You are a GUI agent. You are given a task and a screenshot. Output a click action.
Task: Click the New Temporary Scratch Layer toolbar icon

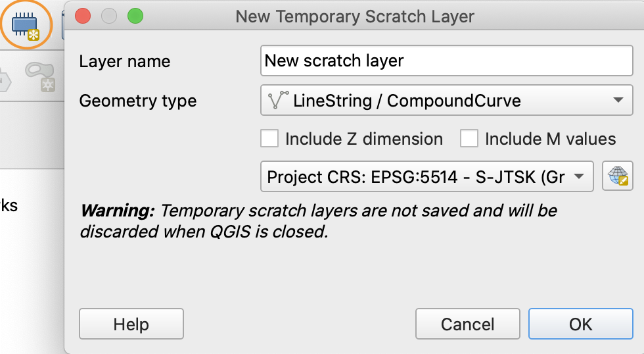(26, 24)
